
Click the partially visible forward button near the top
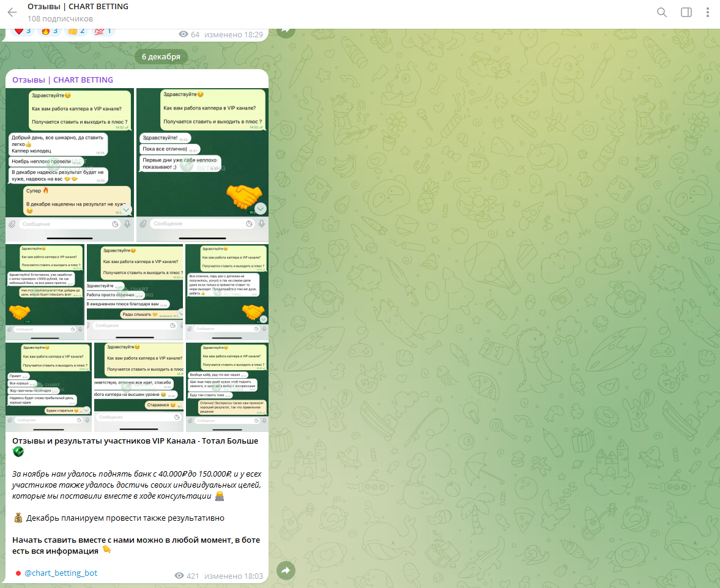click(285, 30)
